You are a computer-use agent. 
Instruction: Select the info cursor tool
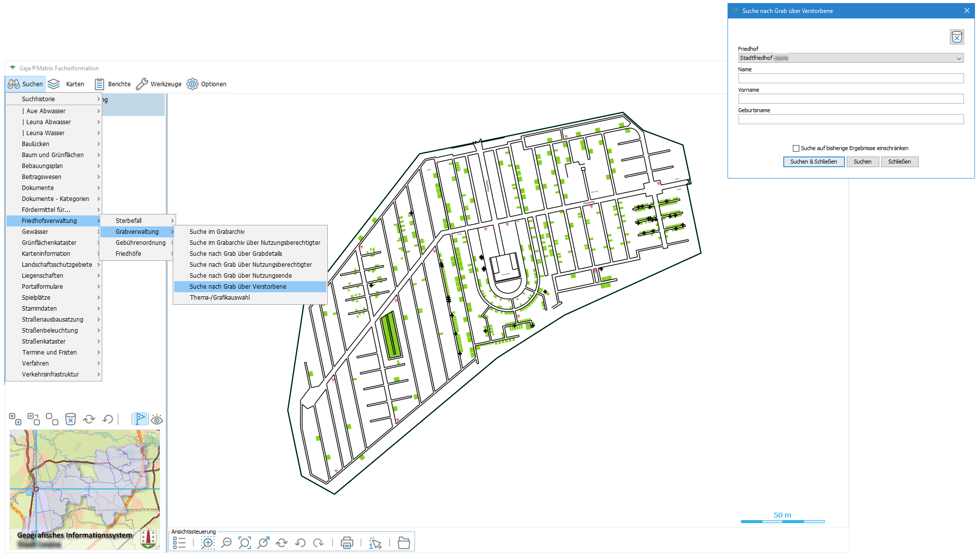tap(375, 543)
